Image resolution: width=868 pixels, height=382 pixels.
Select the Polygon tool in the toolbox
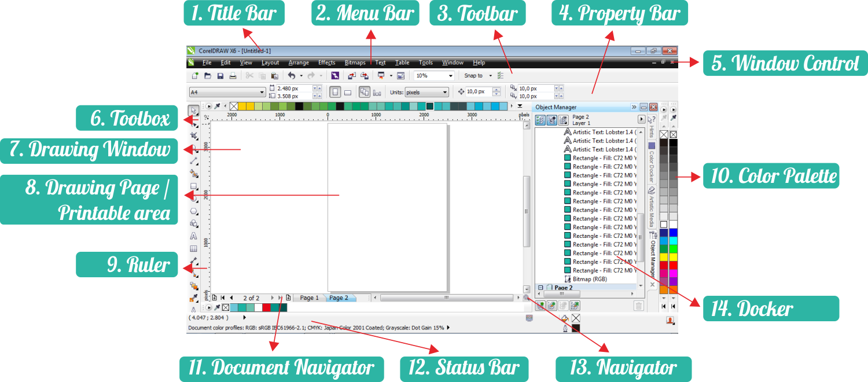pyautogui.click(x=194, y=211)
